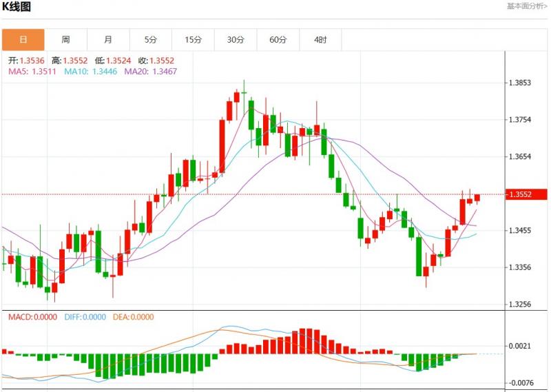Click the 0.0021 MACD axis label

[x=519, y=346]
